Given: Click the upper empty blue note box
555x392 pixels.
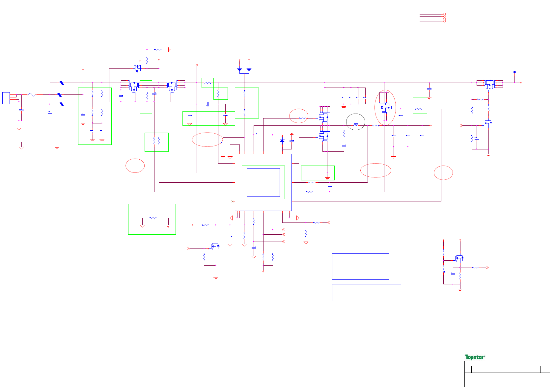Looking at the screenshot, I should pyautogui.click(x=360, y=266).
